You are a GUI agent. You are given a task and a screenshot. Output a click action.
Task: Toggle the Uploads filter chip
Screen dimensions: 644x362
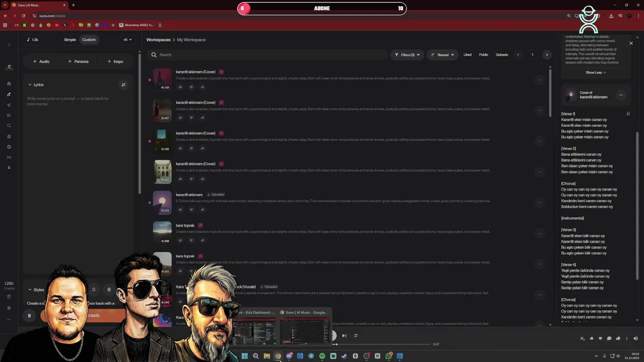click(x=502, y=55)
